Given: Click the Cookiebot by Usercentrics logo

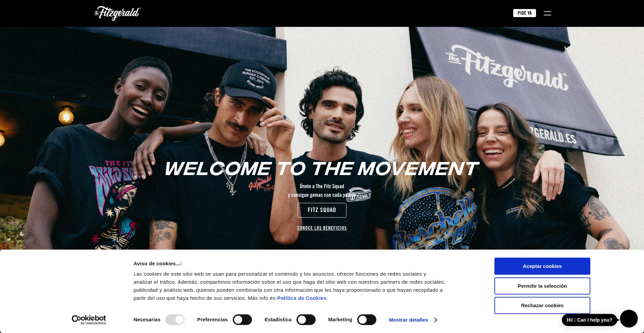Looking at the screenshot, I should (x=89, y=320).
